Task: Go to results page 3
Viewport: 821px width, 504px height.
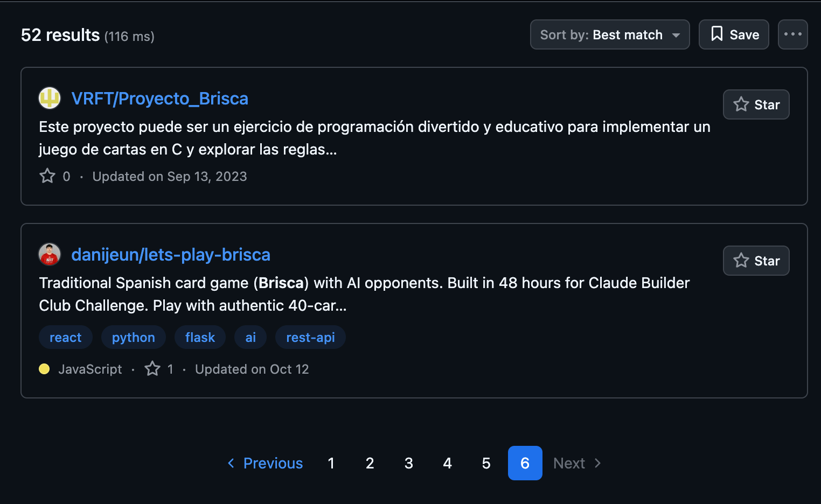Action: click(x=408, y=463)
